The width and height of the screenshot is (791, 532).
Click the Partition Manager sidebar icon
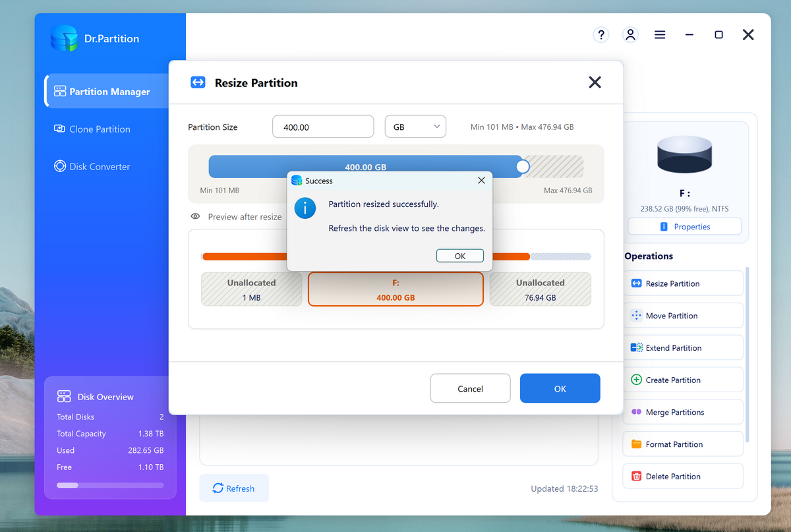60,91
